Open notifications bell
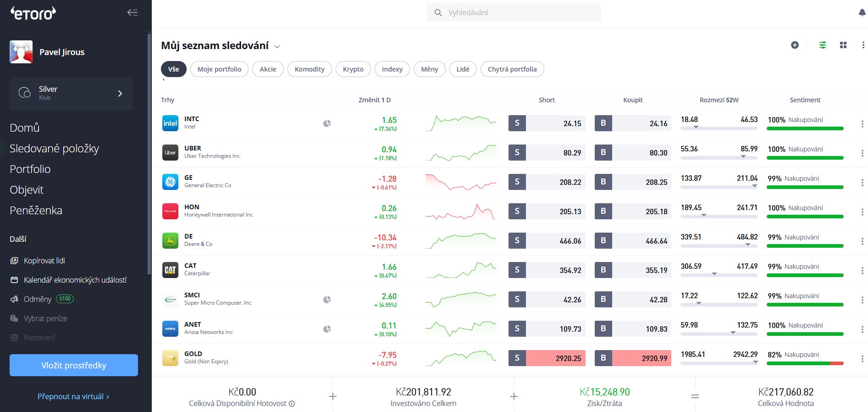Screen dimensions: 868x412 pos(862,12)
